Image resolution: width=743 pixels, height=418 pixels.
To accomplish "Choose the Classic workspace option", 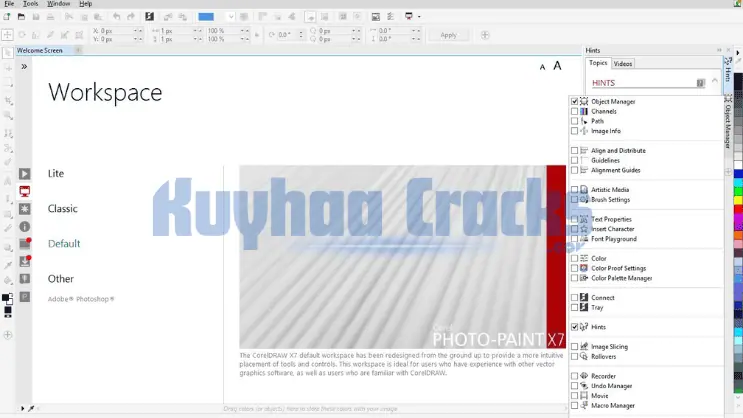I will [62, 209].
